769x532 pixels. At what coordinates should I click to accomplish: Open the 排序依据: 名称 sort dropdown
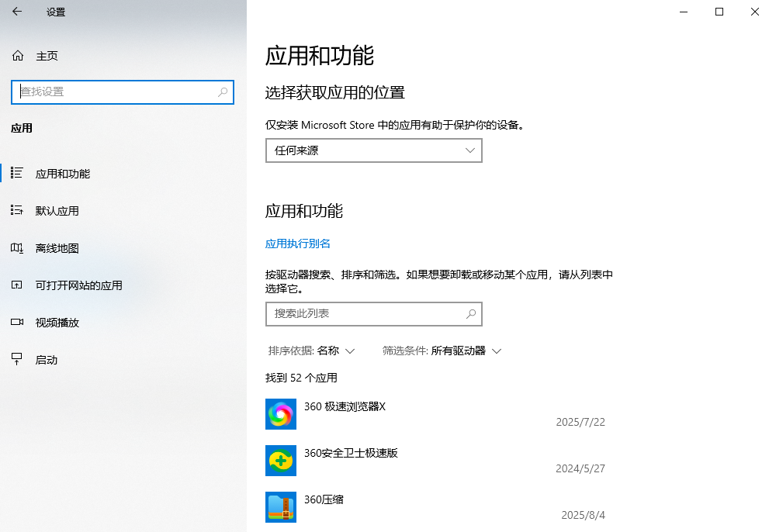[x=311, y=351]
